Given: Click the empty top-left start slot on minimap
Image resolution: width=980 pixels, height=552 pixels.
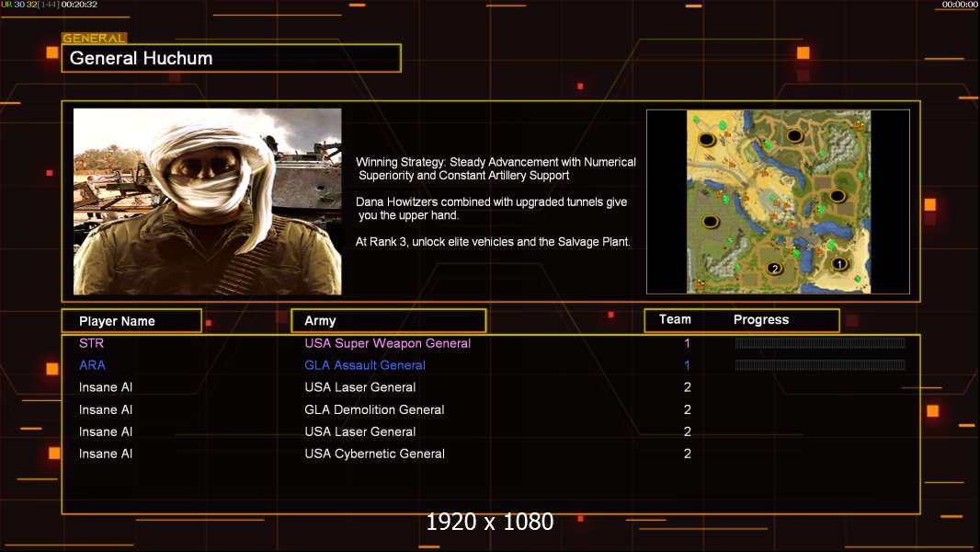Looking at the screenshot, I should point(707,140).
